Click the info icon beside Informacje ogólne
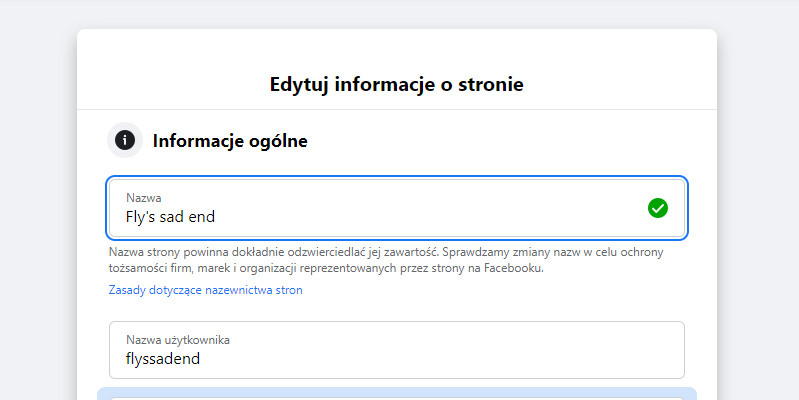This screenshot has width=799, height=400. pos(125,140)
